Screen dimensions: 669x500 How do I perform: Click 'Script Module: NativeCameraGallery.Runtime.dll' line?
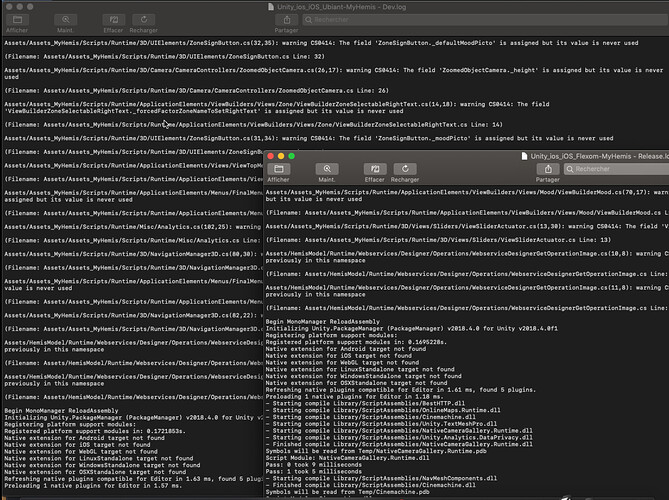[347, 458]
